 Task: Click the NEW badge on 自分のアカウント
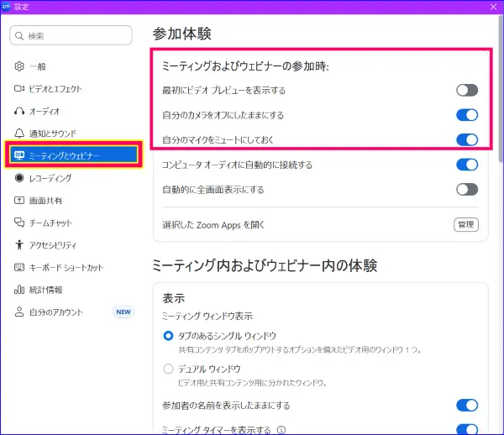point(123,312)
